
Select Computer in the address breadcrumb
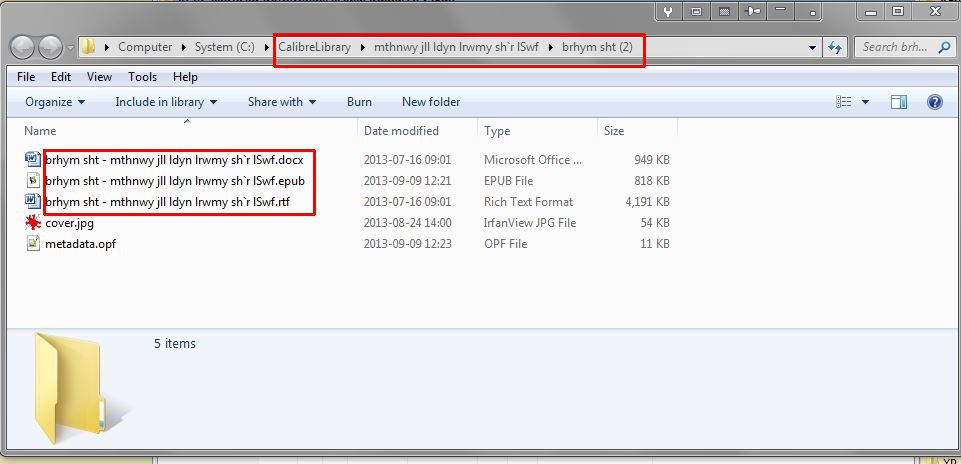click(145, 47)
